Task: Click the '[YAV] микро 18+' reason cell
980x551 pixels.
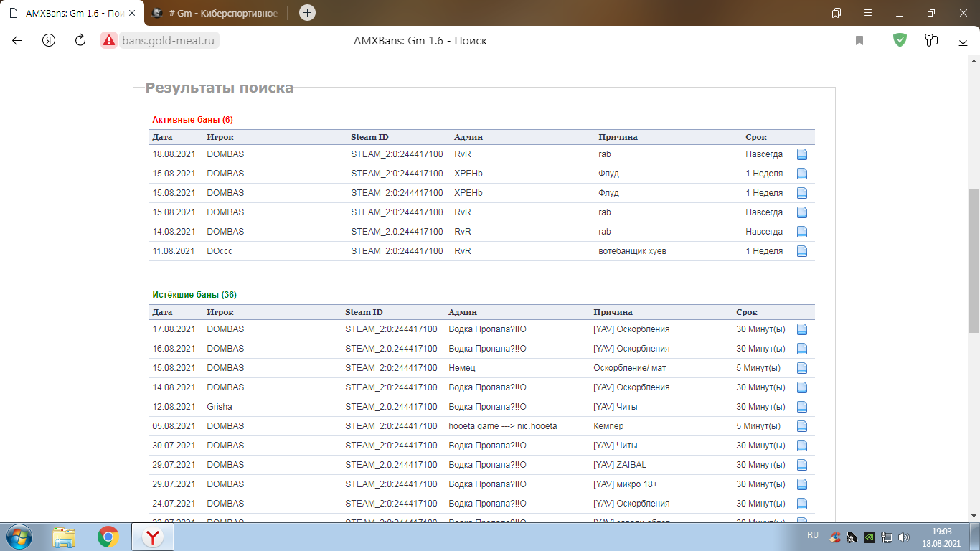Action: [x=626, y=484]
